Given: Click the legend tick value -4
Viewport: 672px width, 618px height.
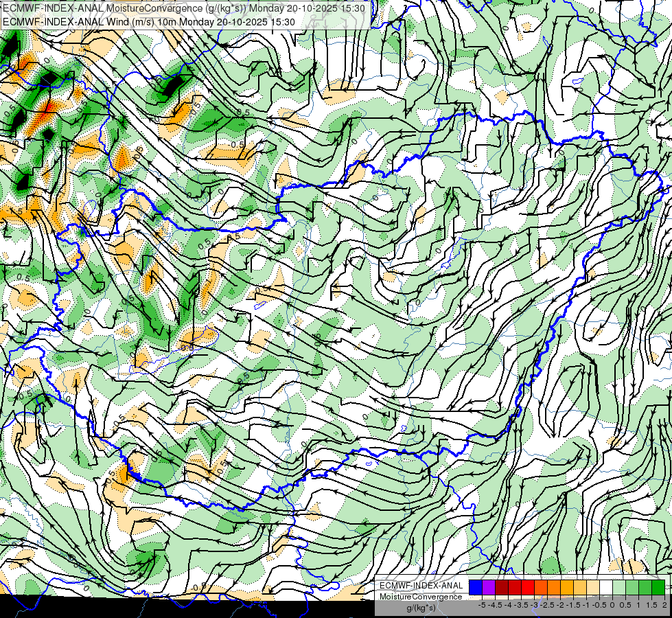Looking at the screenshot, I should (x=508, y=605).
